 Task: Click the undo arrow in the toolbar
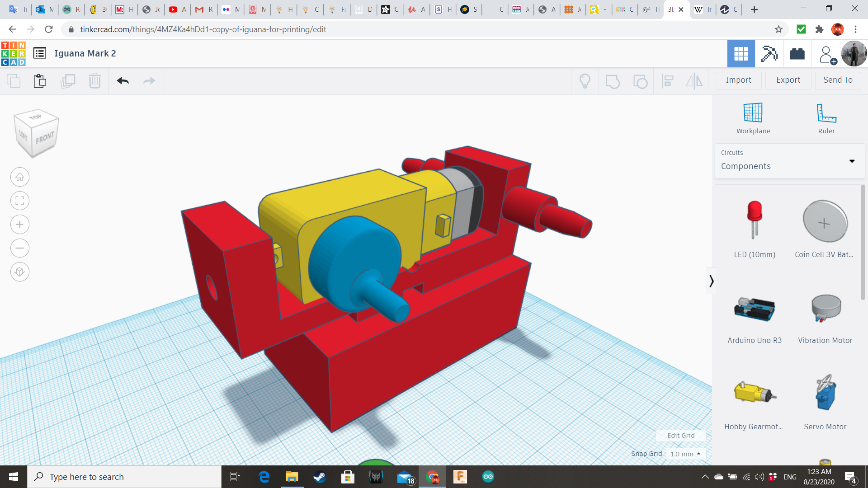[123, 81]
